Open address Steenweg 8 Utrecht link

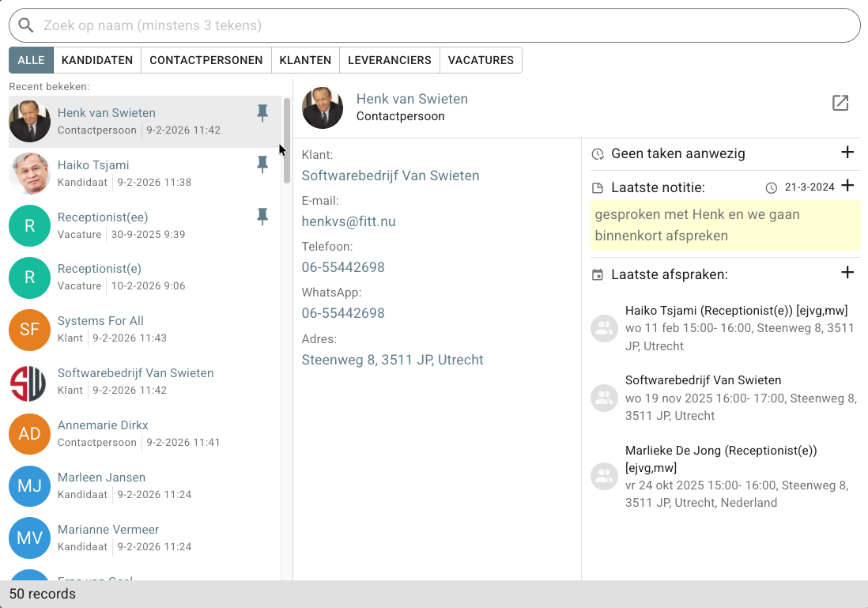pyautogui.click(x=392, y=360)
